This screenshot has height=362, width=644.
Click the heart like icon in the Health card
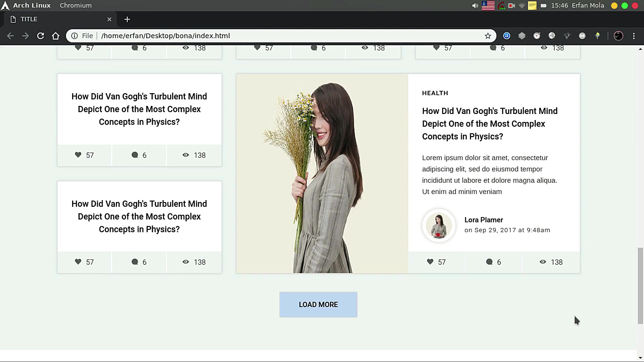430,262
